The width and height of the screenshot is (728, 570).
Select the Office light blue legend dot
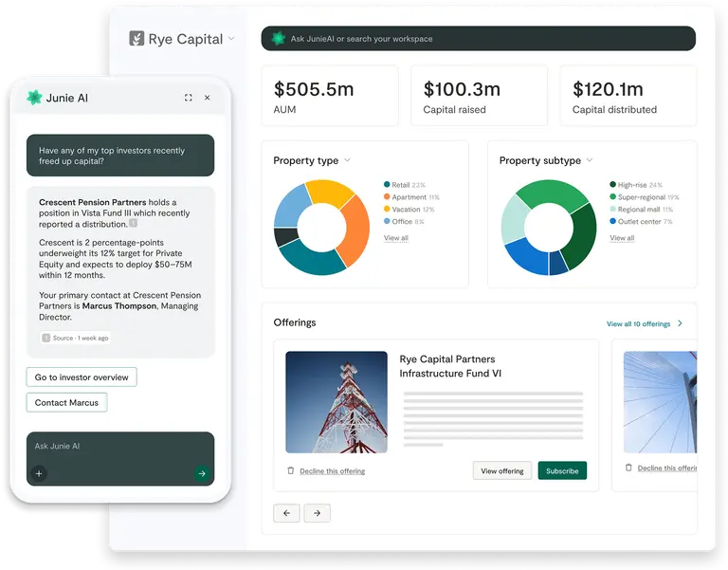tap(387, 221)
